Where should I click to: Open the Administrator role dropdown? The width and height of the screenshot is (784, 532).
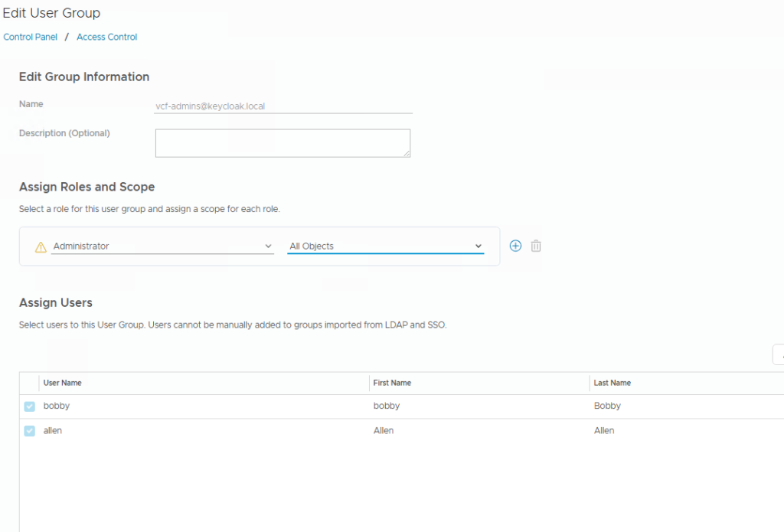(162, 246)
